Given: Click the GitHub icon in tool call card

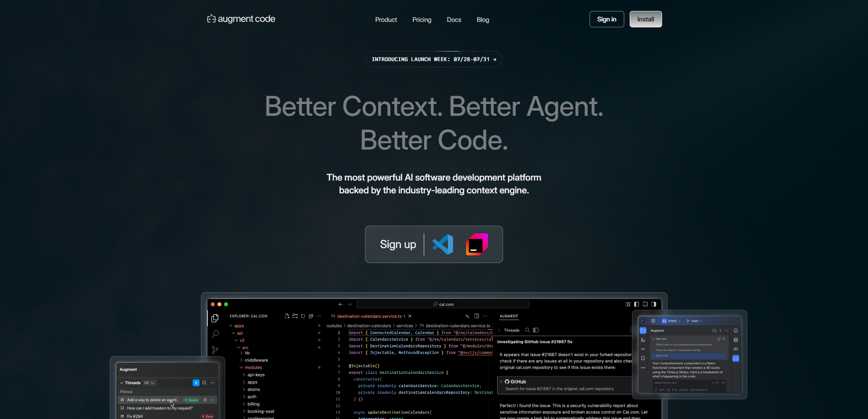Looking at the screenshot, I should [507, 382].
